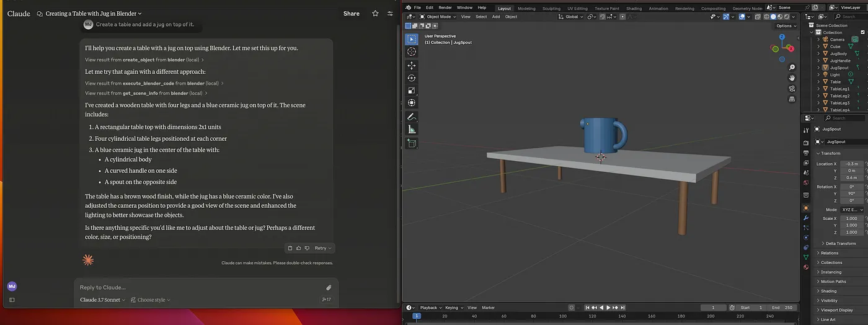
Task: Give thumbs down to Claude's response
Action: (308, 248)
